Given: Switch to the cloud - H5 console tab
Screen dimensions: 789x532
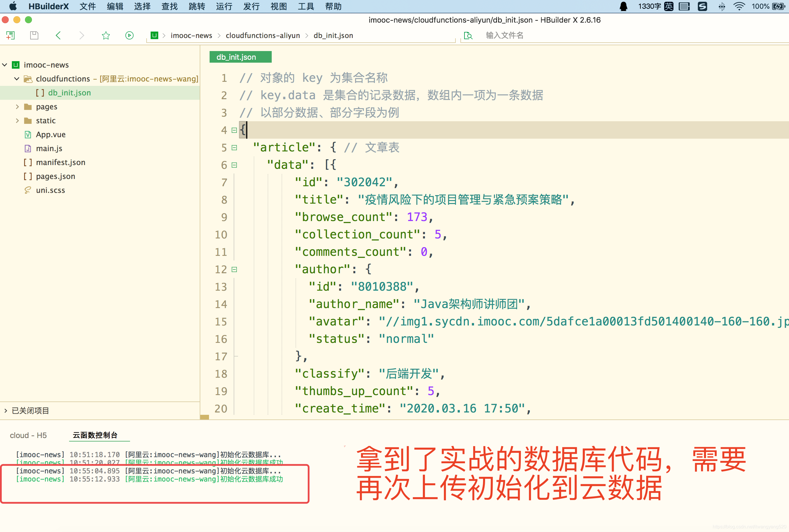Looking at the screenshot, I should click(28, 435).
